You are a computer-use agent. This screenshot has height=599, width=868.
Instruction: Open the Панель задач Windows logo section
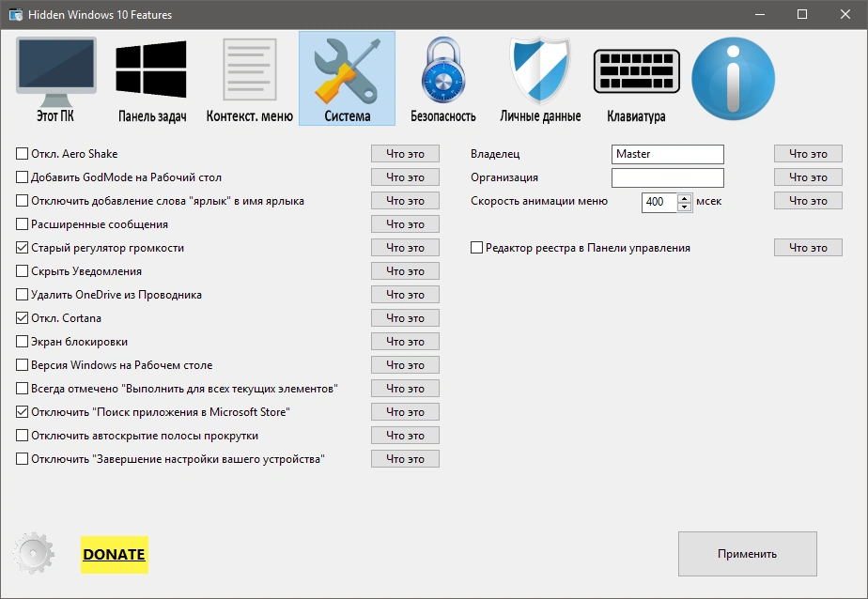point(151,79)
